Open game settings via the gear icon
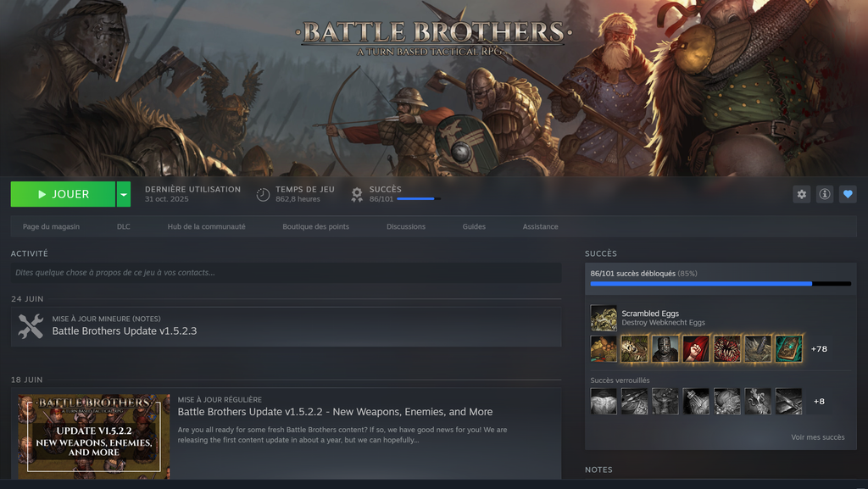This screenshot has height=489, width=868. [x=802, y=194]
